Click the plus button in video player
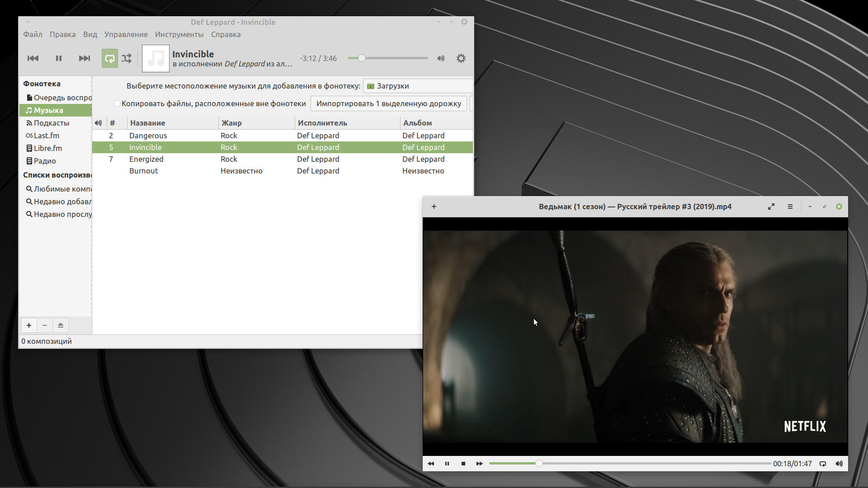The height and width of the screenshot is (488, 868). pyautogui.click(x=434, y=206)
